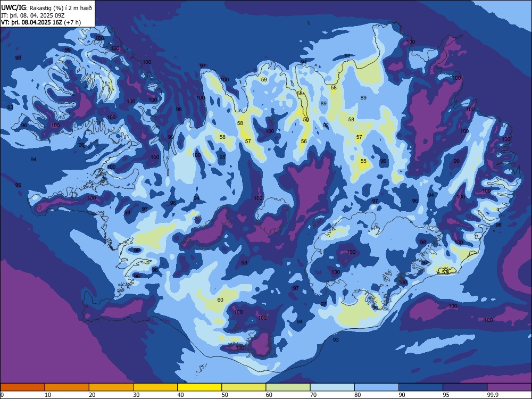Click the dark orange 0-10 legend swatch
This screenshot has height=399, width=532.
tap(22, 387)
